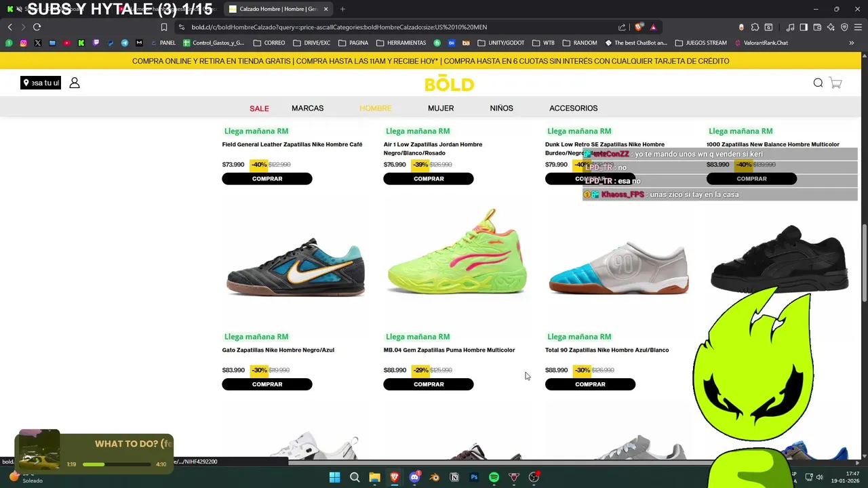Bookmark this page via bookmark icon
This screenshot has height=488, width=868.
click(164, 27)
